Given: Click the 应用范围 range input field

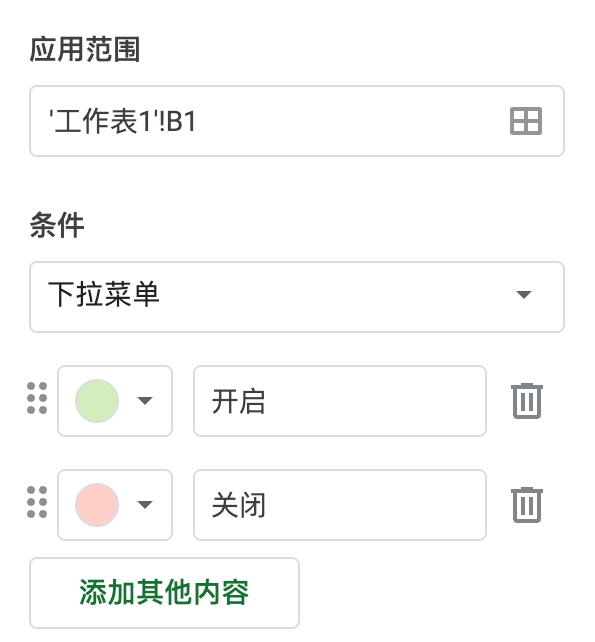Looking at the screenshot, I should (297, 121).
